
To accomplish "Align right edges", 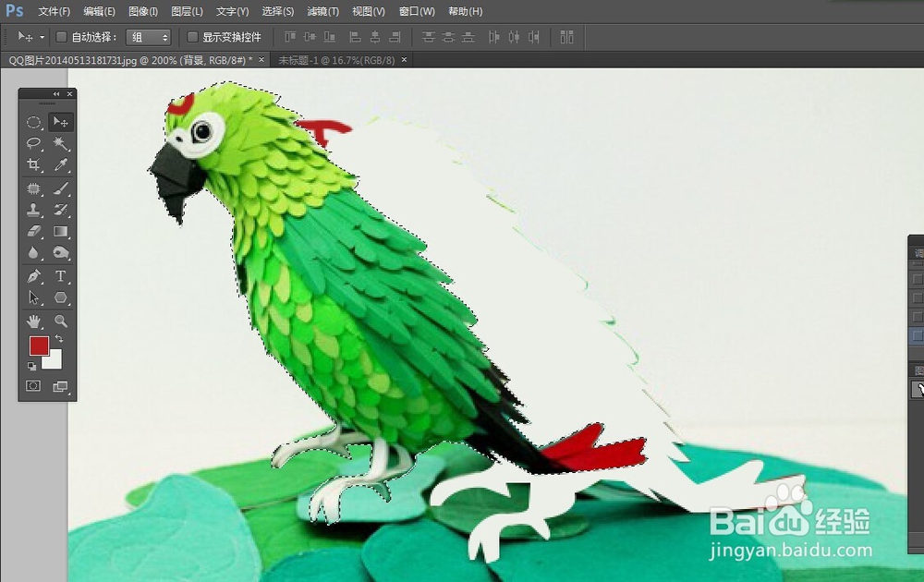I will (395, 37).
